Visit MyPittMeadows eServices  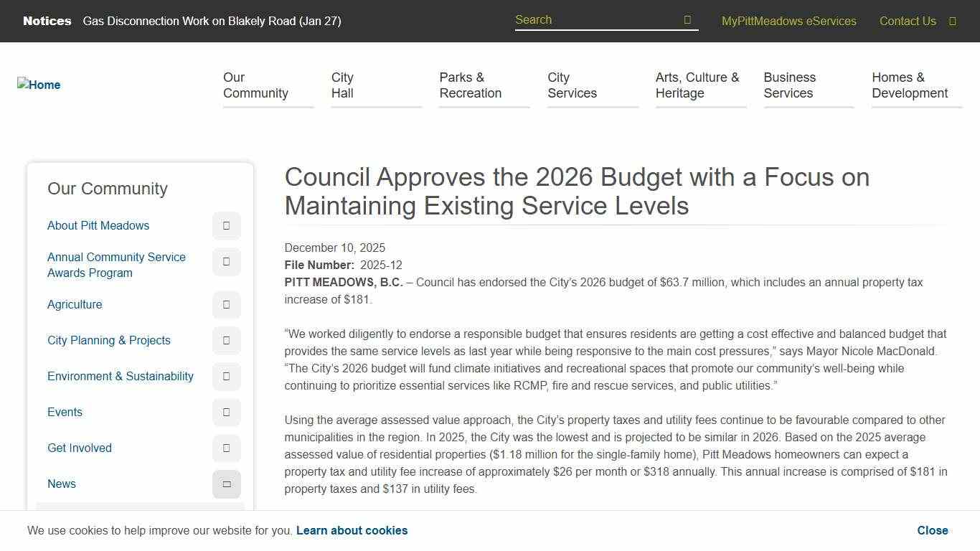tap(788, 21)
